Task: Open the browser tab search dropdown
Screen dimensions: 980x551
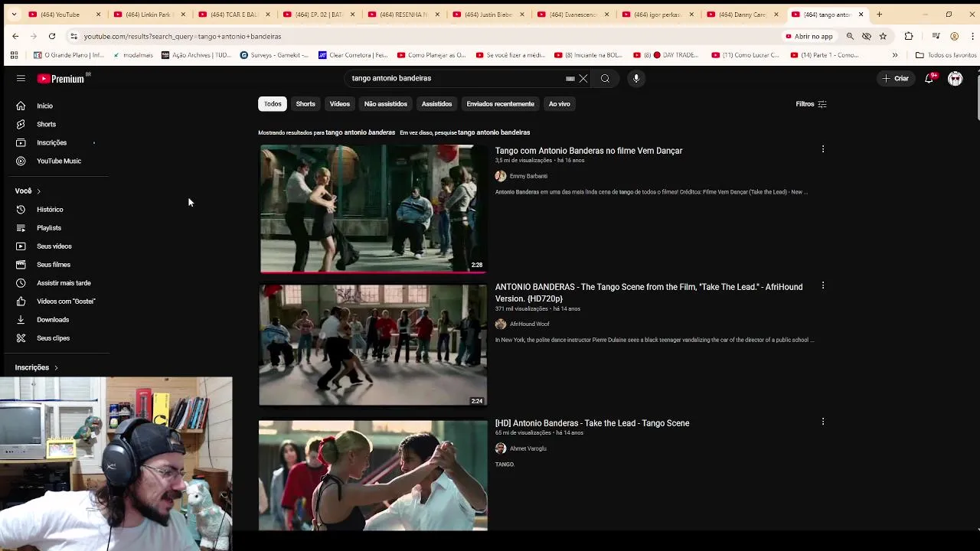Action: 13,14
